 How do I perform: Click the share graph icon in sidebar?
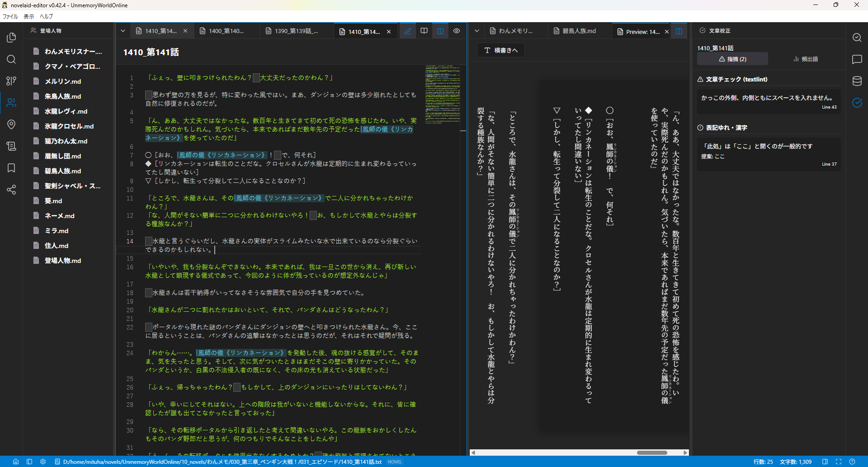click(11, 190)
